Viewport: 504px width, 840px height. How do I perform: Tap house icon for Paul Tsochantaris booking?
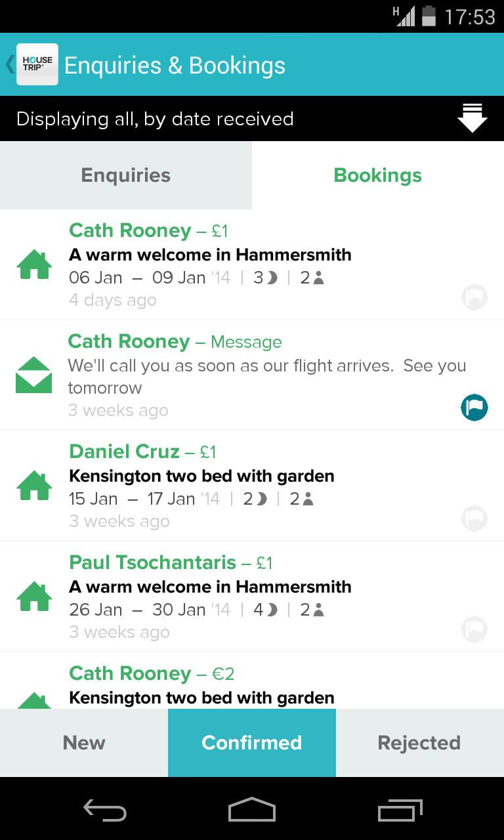[x=34, y=597]
